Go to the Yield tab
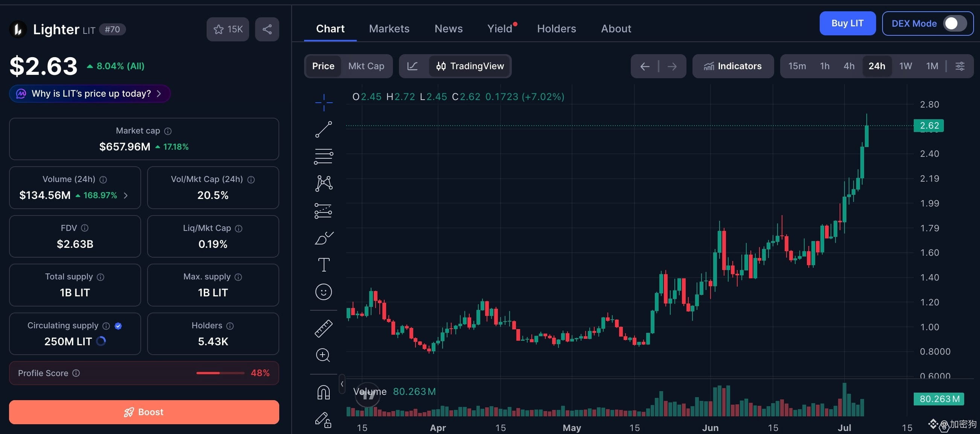Viewport: 980px width, 434px height. click(500, 29)
